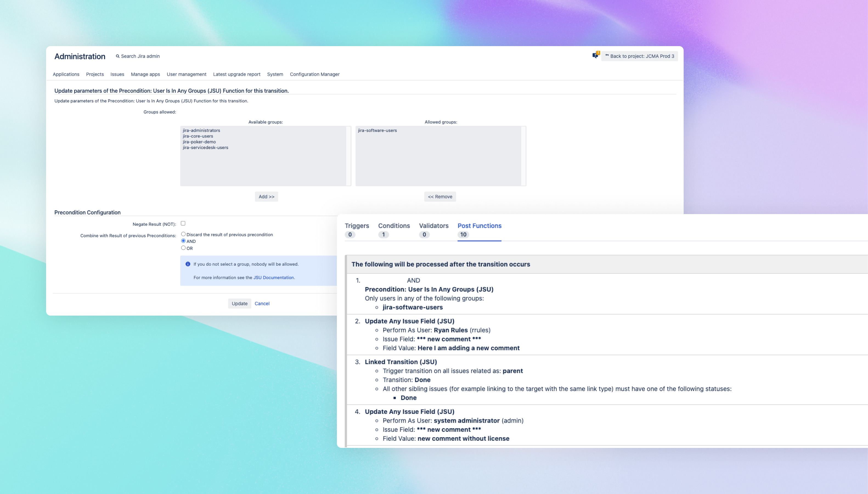Click the search magnifier icon

click(118, 56)
